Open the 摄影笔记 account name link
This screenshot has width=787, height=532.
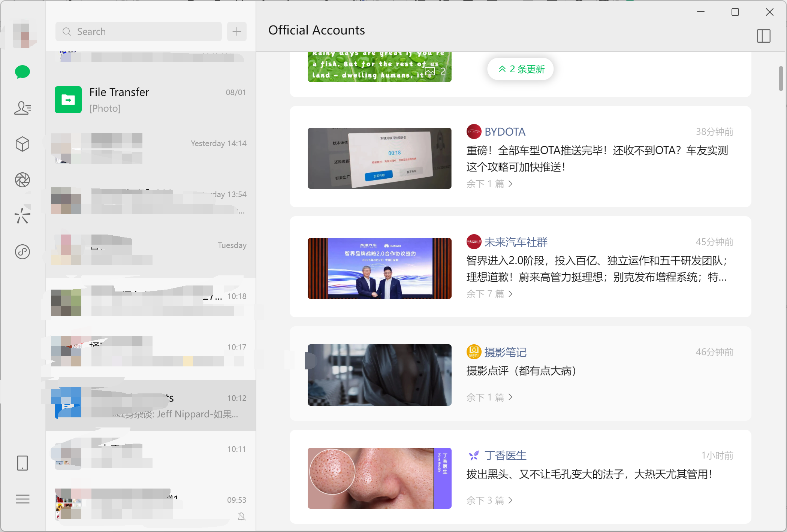(x=505, y=352)
